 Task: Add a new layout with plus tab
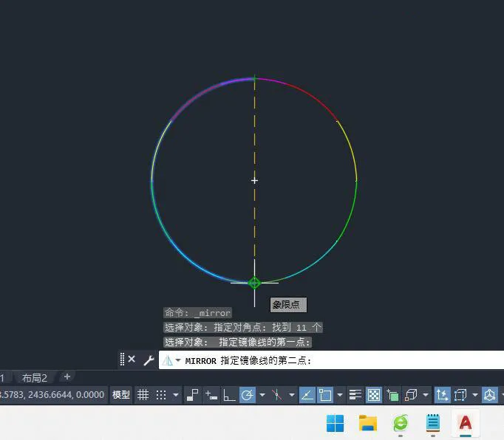pos(67,377)
